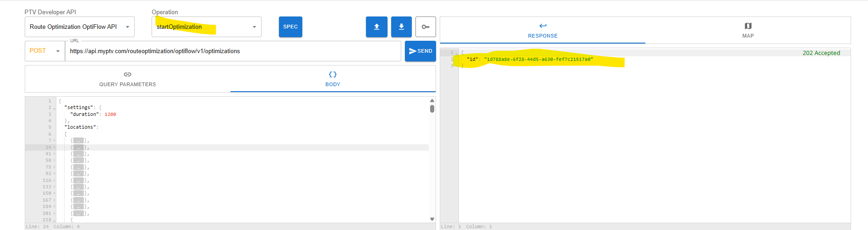Image resolution: width=868 pixels, height=230 pixels.
Task: Switch to the Query Parameters tab
Action: (127, 79)
